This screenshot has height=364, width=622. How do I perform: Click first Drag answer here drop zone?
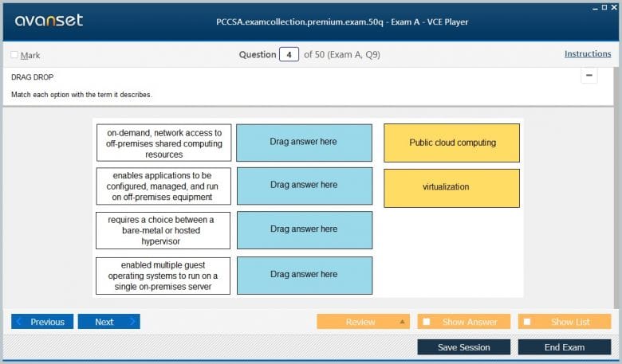point(305,143)
